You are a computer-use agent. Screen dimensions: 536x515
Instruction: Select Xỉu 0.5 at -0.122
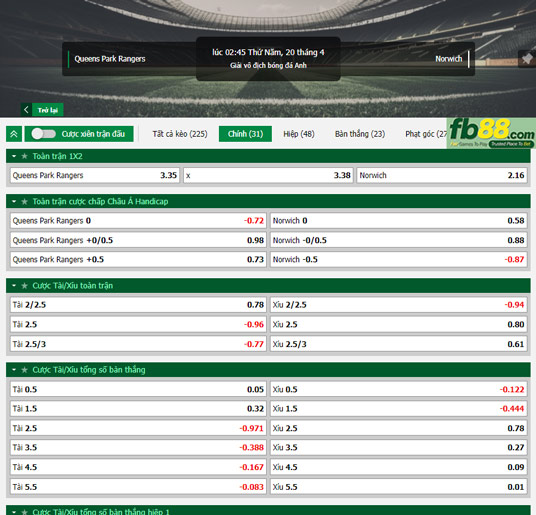point(398,389)
